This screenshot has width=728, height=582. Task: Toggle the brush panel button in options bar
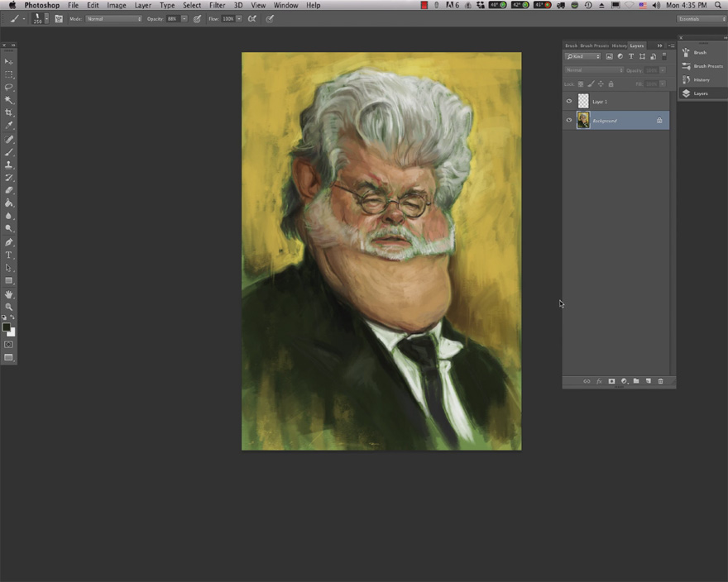(59, 19)
